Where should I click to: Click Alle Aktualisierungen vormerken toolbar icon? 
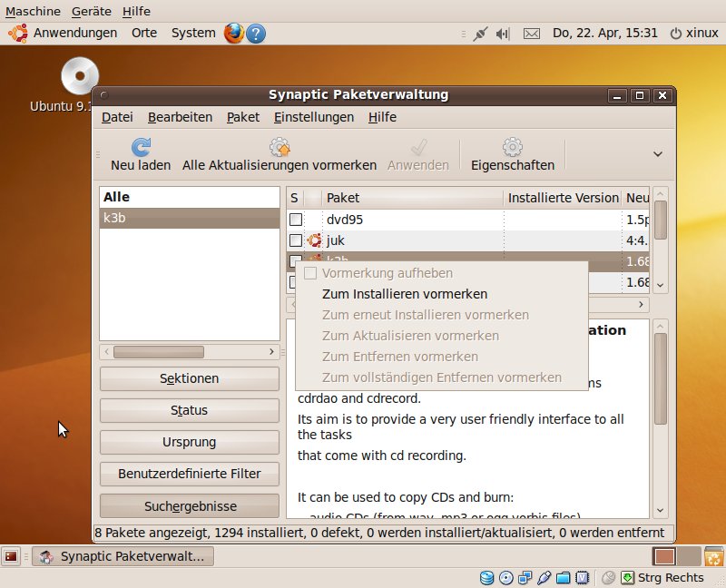pos(280,147)
